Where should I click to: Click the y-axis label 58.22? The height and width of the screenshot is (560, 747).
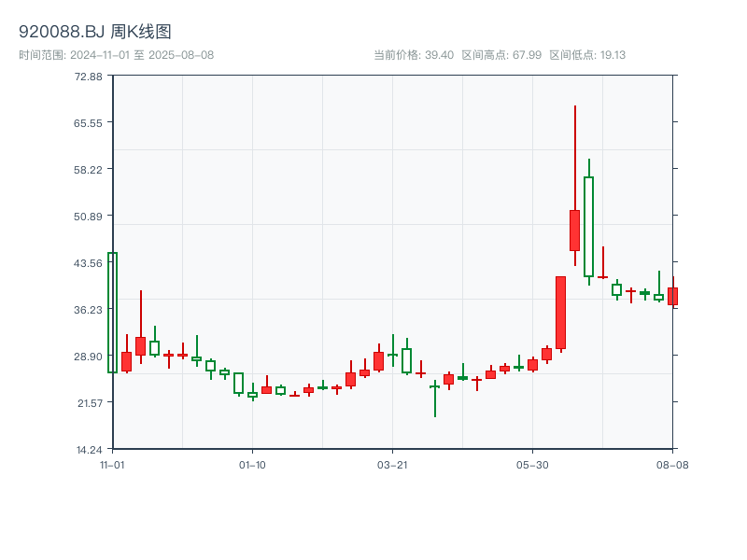(x=88, y=170)
